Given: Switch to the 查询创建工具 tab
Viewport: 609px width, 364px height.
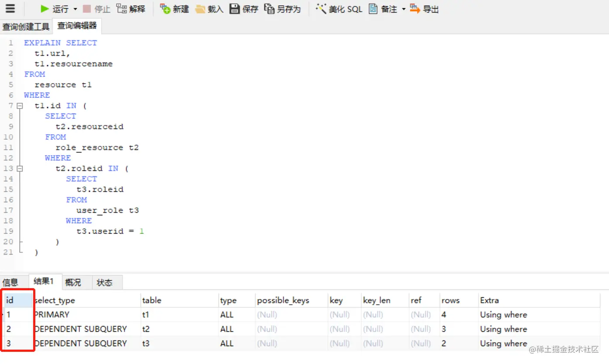Looking at the screenshot, I should pos(26,27).
